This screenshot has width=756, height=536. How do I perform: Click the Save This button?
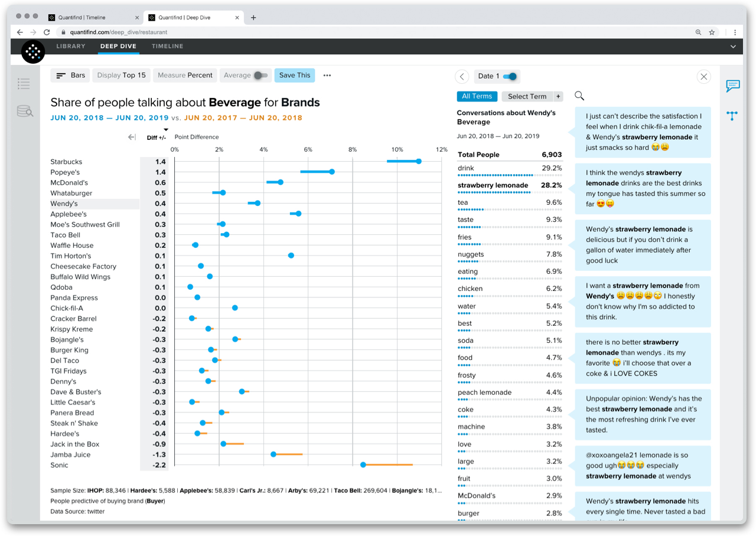pos(294,75)
